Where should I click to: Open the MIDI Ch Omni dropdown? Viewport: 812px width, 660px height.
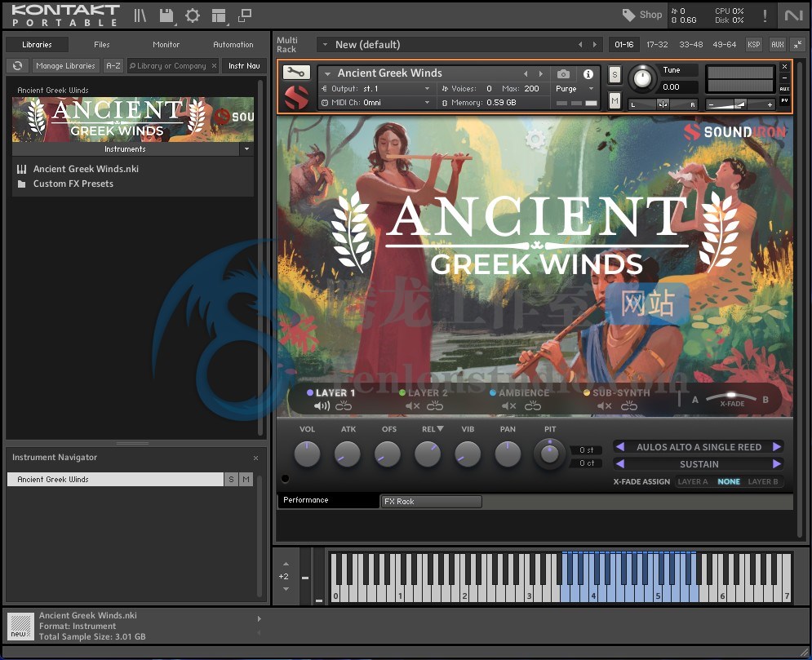click(x=376, y=103)
